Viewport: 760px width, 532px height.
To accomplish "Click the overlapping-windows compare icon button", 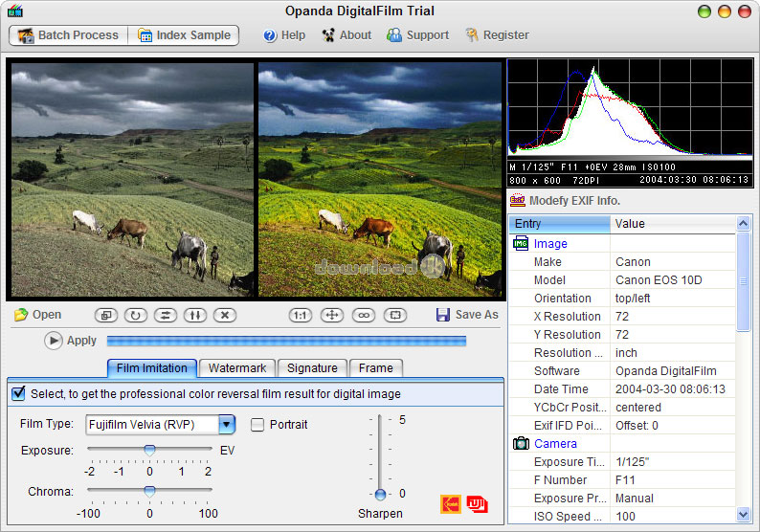I will [105, 316].
